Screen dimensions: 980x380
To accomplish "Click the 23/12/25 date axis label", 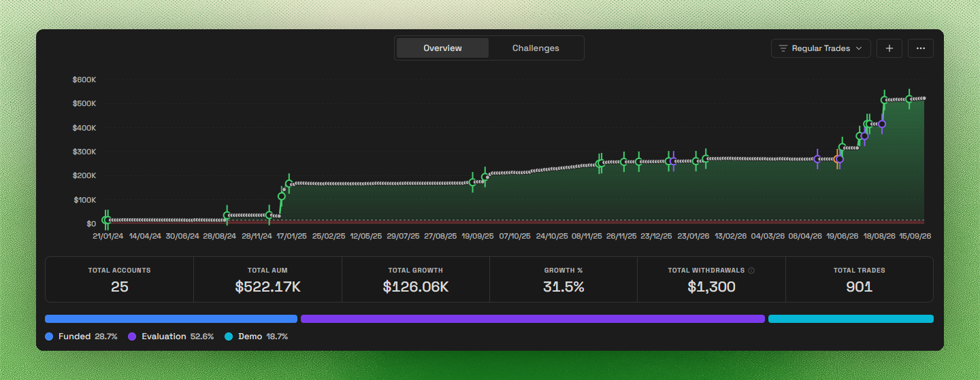I will (x=656, y=237).
